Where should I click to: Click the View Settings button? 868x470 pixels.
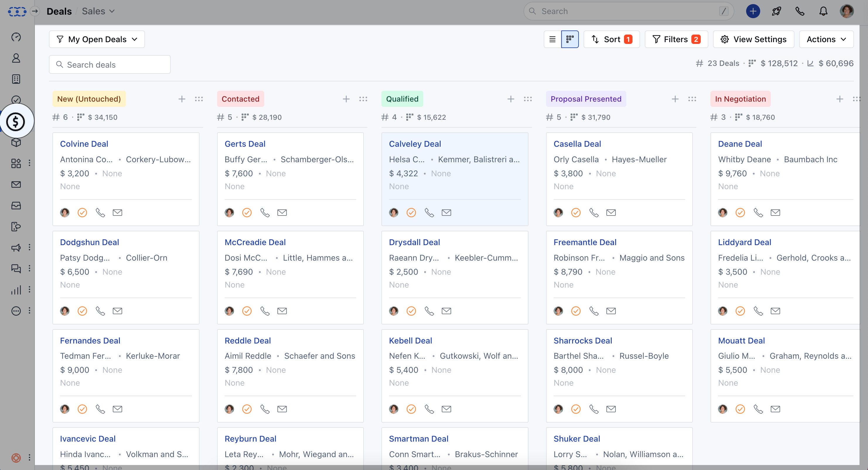753,40
